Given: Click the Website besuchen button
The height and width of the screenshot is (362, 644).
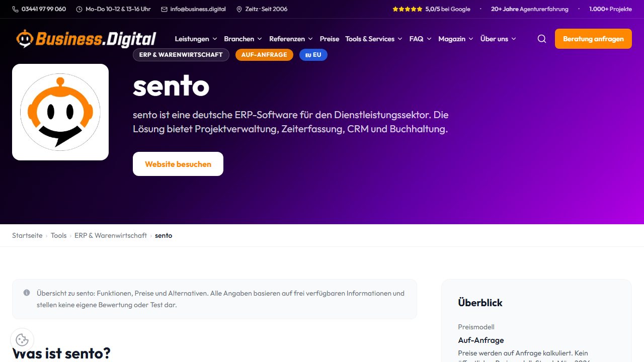Looking at the screenshot, I should pos(178,164).
